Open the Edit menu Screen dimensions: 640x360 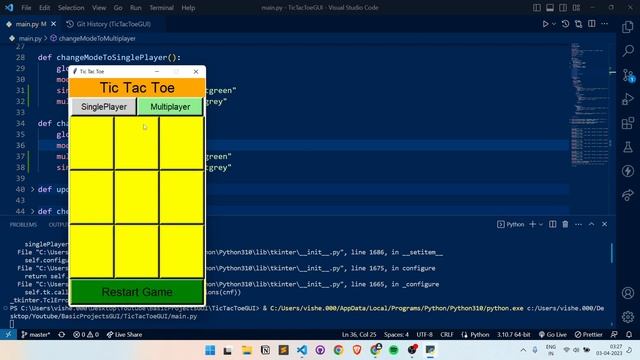[44, 7]
